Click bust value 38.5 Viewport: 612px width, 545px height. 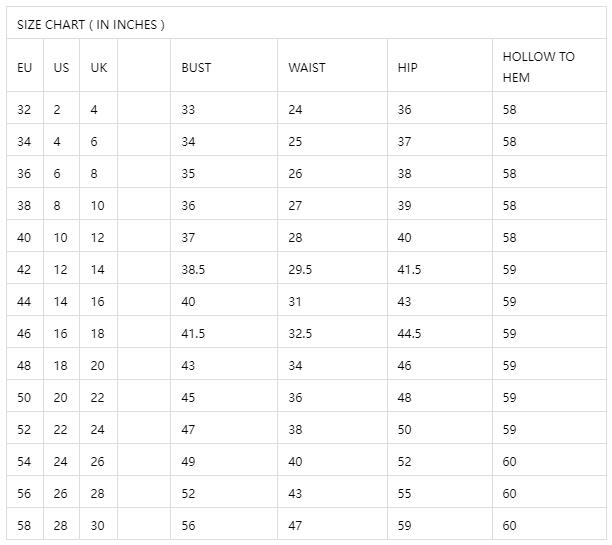click(x=193, y=269)
